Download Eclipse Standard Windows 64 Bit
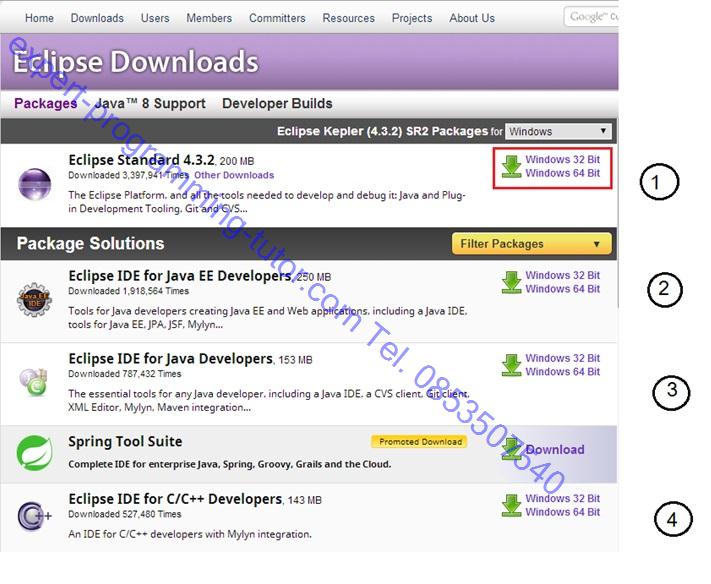 tap(563, 173)
